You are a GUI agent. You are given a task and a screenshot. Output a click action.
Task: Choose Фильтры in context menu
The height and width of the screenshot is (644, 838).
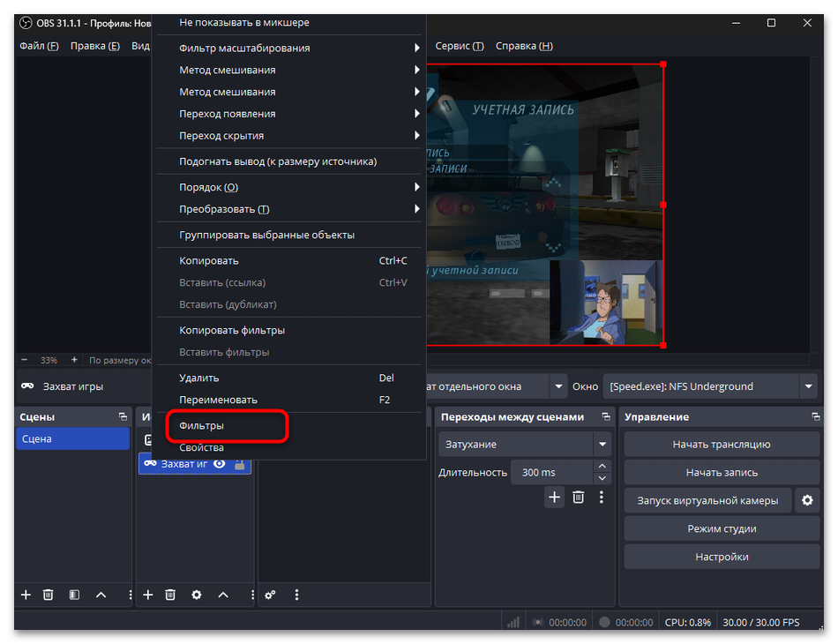[289, 426]
